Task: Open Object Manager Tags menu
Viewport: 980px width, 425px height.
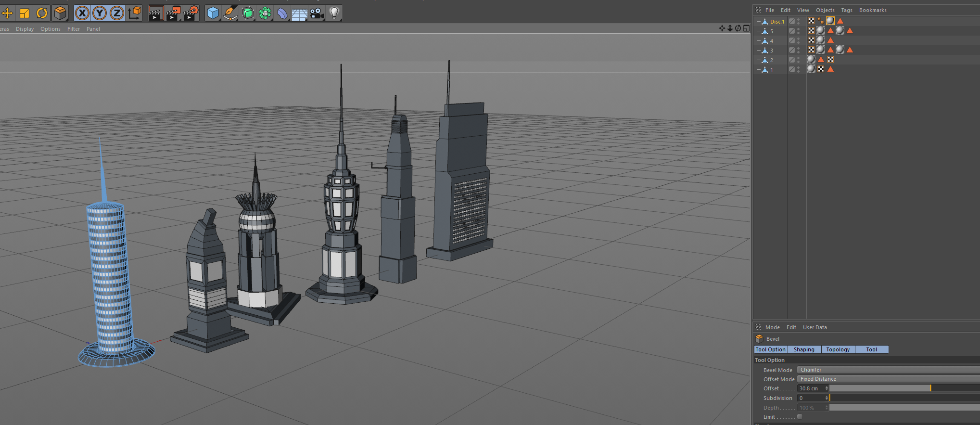Action: point(847,10)
